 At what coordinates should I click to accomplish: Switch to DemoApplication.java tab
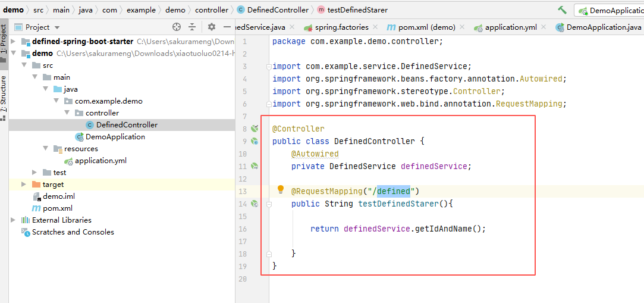pyautogui.click(x=599, y=27)
